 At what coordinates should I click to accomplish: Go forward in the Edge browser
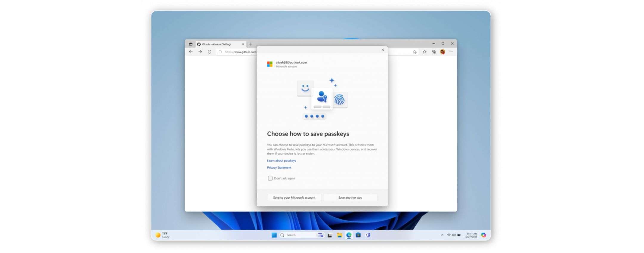[200, 52]
